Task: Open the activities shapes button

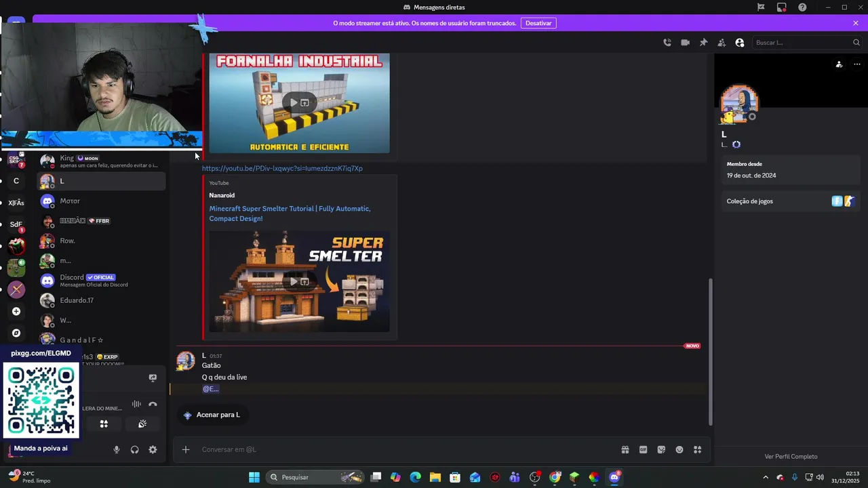Action: click(104, 424)
